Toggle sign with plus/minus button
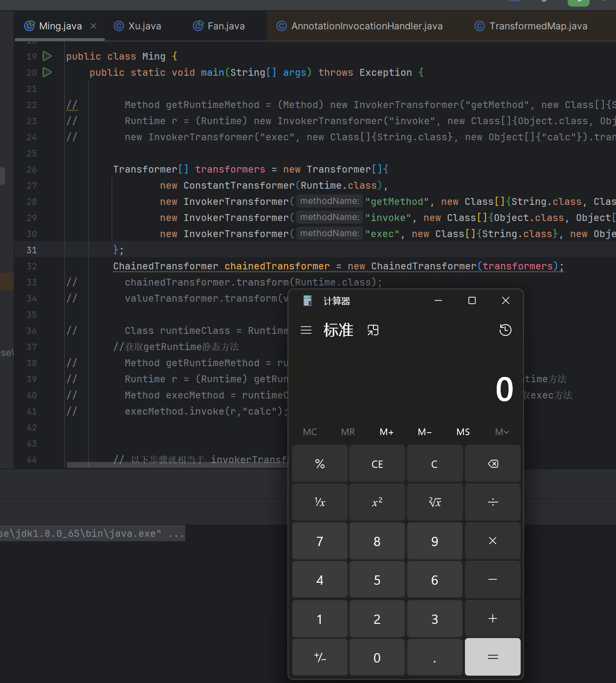616x683 pixels. (x=320, y=657)
